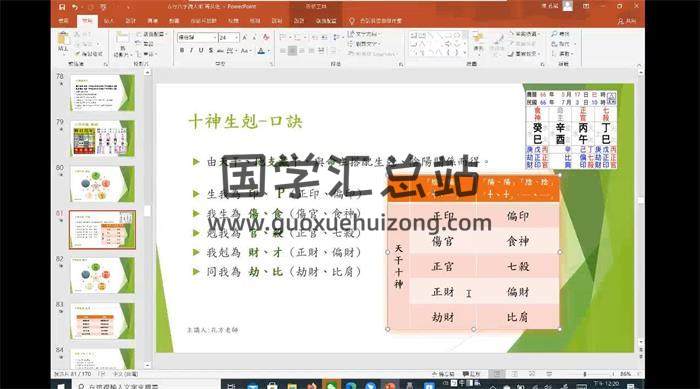700x389 pixels.
Task: Toggle bold formatting
Action: coord(182,51)
